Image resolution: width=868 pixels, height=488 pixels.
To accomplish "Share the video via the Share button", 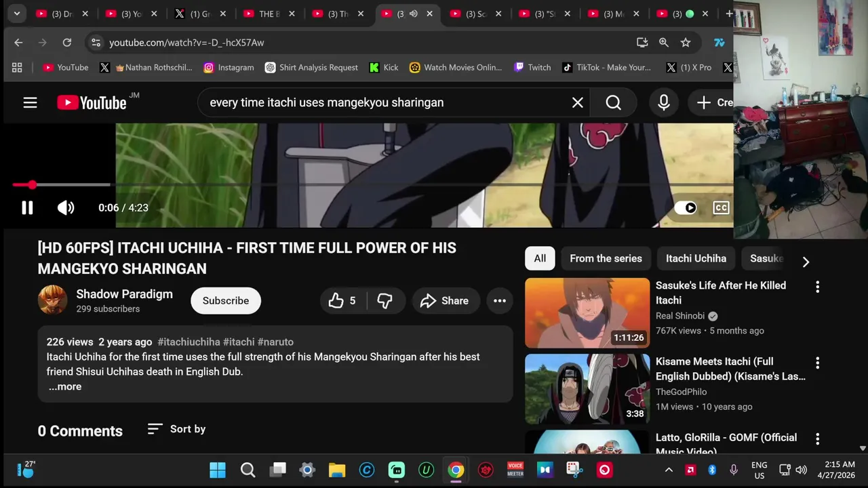I will click(x=445, y=301).
